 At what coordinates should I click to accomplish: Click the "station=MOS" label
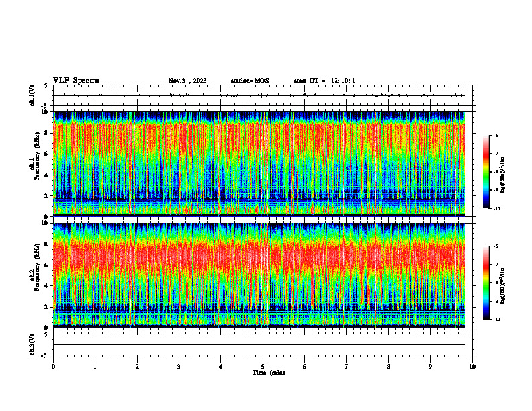[250, 81]
